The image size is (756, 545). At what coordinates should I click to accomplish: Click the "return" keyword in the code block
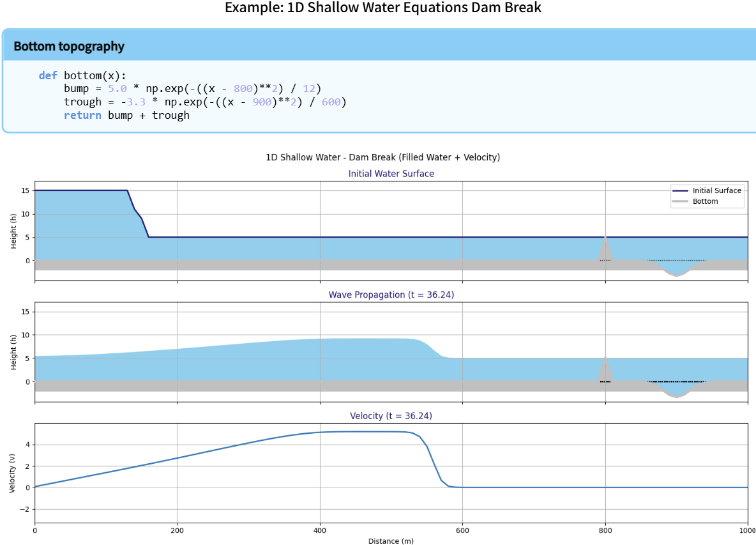[82, 116]
